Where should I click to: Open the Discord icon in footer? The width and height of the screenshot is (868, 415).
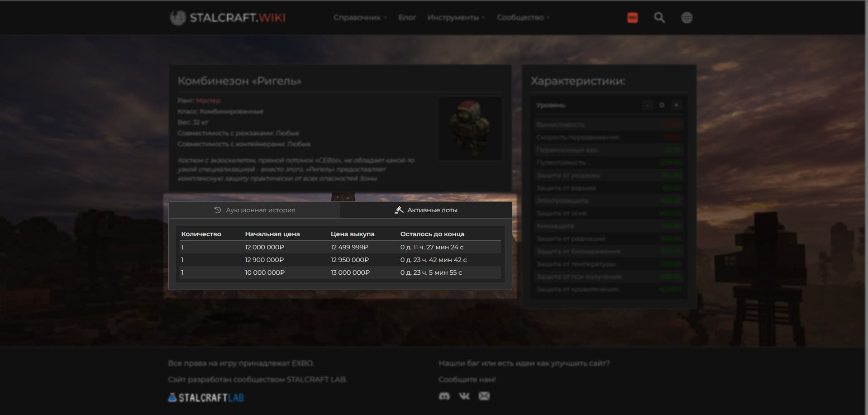[444, 396]
